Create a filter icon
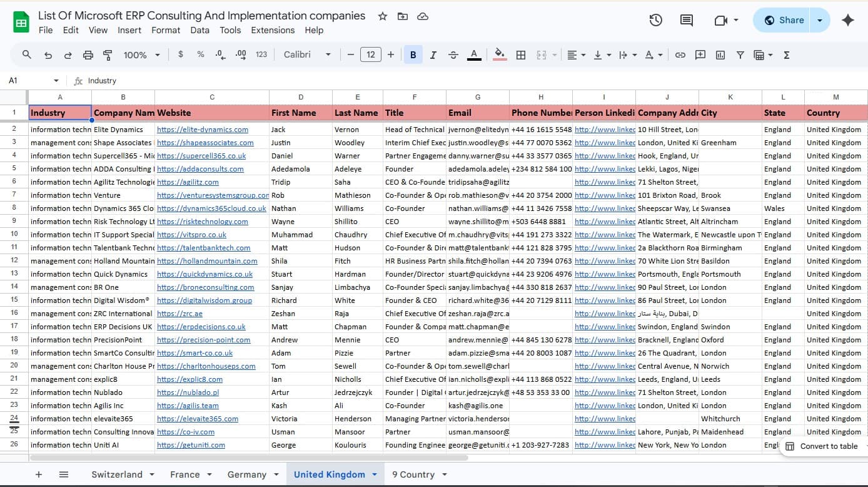Viewport: 868px width, 487px height. [740, 55]
